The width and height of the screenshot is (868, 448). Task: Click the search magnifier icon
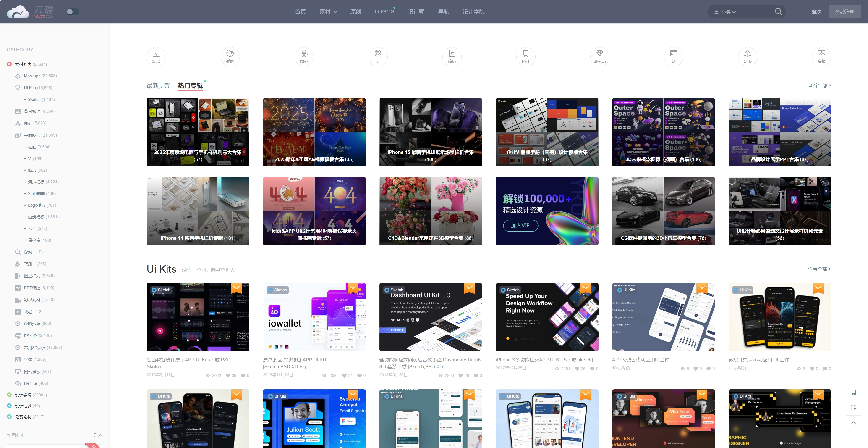[778, 12]
